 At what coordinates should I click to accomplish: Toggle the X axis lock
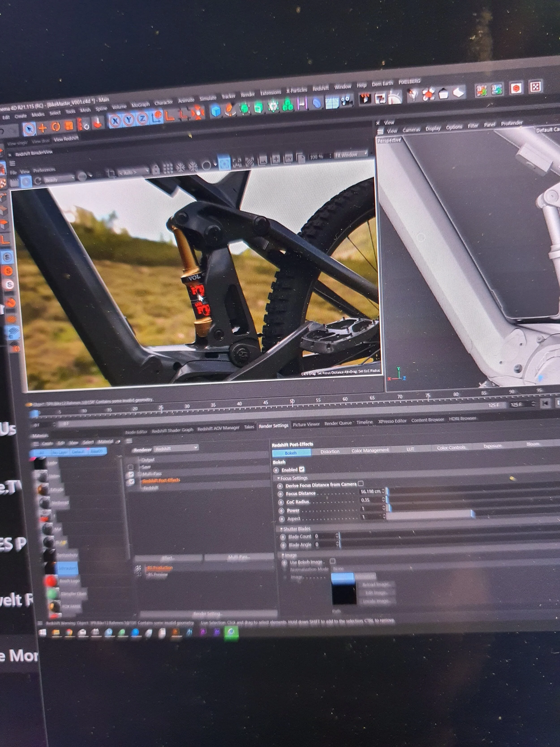[x=115, y=121]
